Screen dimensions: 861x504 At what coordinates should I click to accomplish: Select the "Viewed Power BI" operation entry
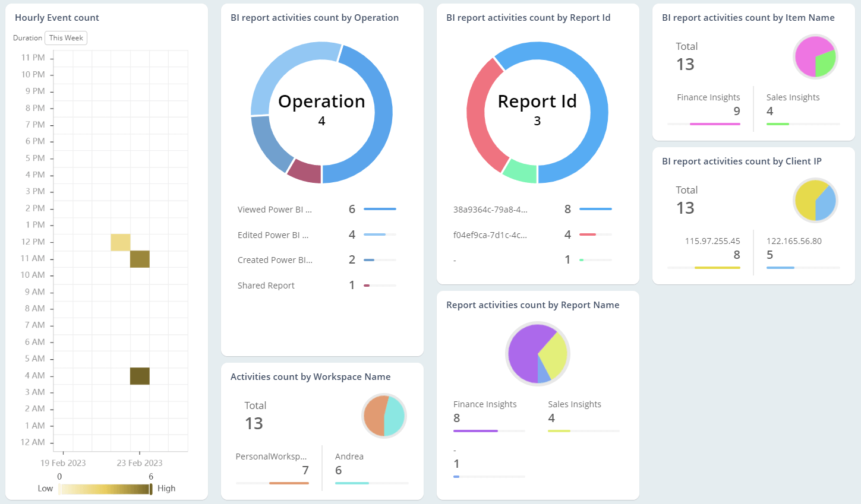coord(276,209)
